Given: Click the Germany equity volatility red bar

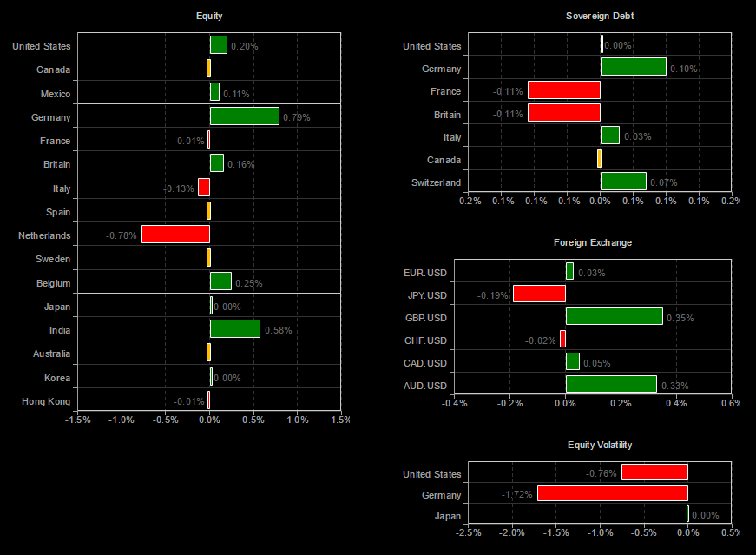Looking at the screenshot, I should pyautogui.click(x=613, y=493).
